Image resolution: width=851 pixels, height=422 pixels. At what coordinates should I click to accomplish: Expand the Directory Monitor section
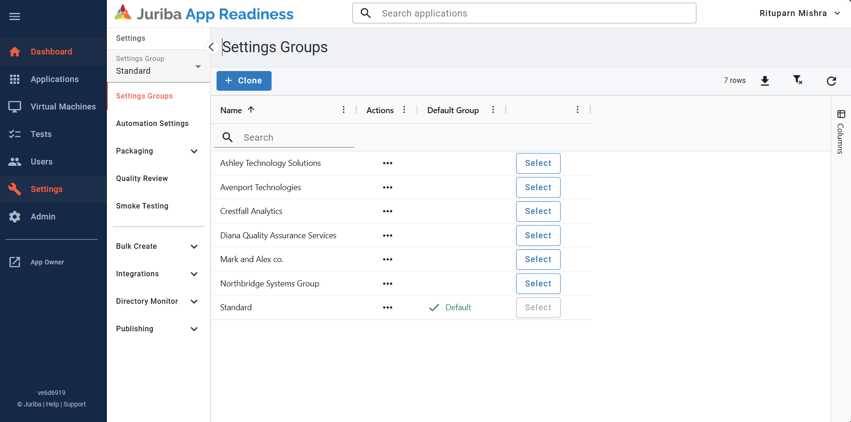(x=194, y=302)
